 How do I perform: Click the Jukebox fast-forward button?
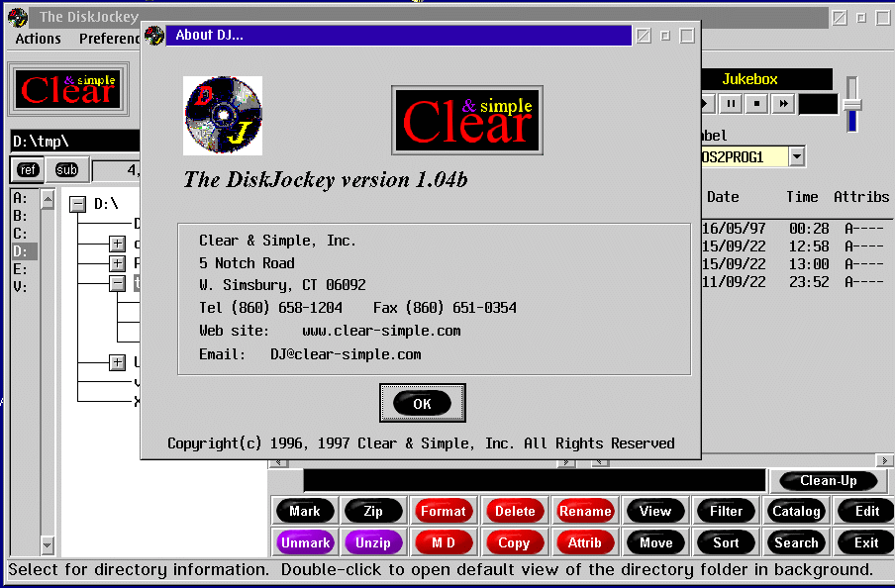782,103
